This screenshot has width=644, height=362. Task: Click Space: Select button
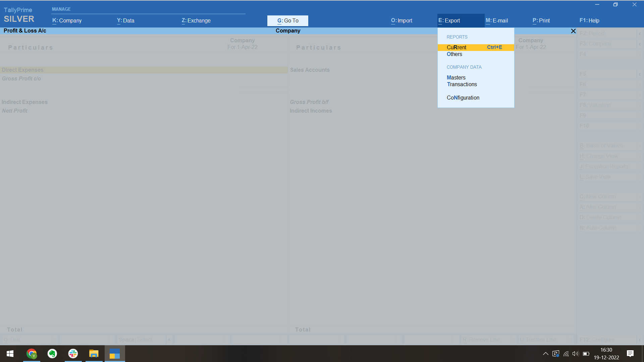(x=142, y=340)
